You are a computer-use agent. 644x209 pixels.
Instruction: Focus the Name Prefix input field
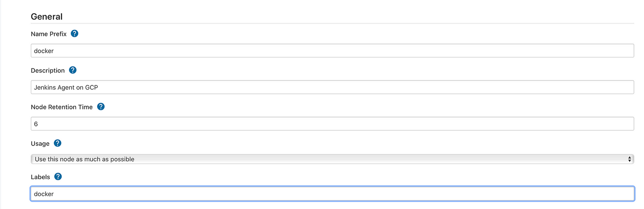(x=332, y=51)
